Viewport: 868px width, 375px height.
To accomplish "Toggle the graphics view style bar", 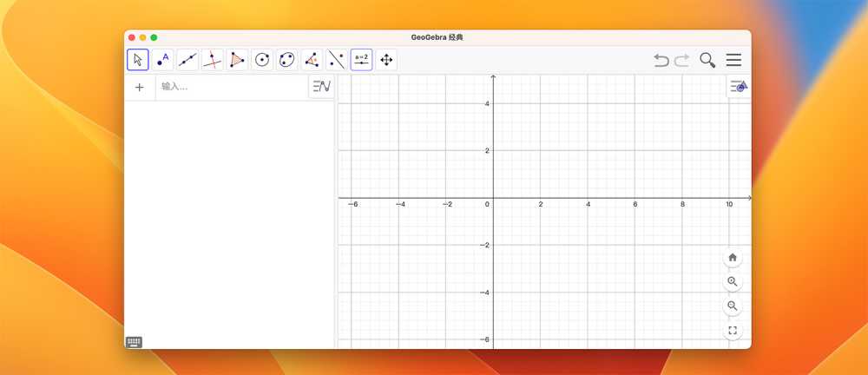I will pos(739,86).
